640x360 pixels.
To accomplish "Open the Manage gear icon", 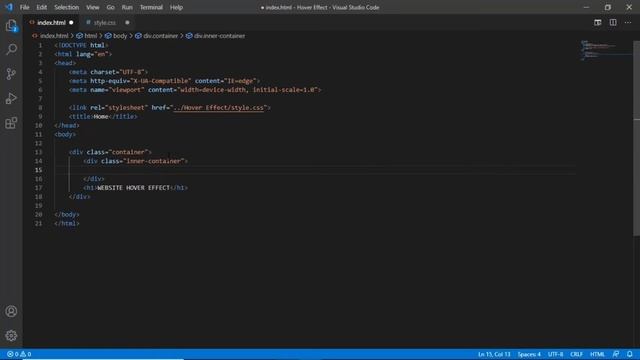I will (11, 336).
